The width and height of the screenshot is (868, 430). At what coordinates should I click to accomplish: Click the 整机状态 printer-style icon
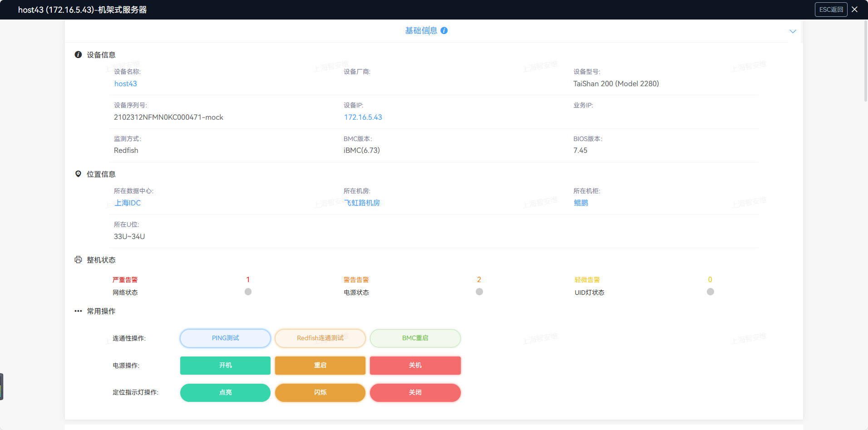coord(78,259)
